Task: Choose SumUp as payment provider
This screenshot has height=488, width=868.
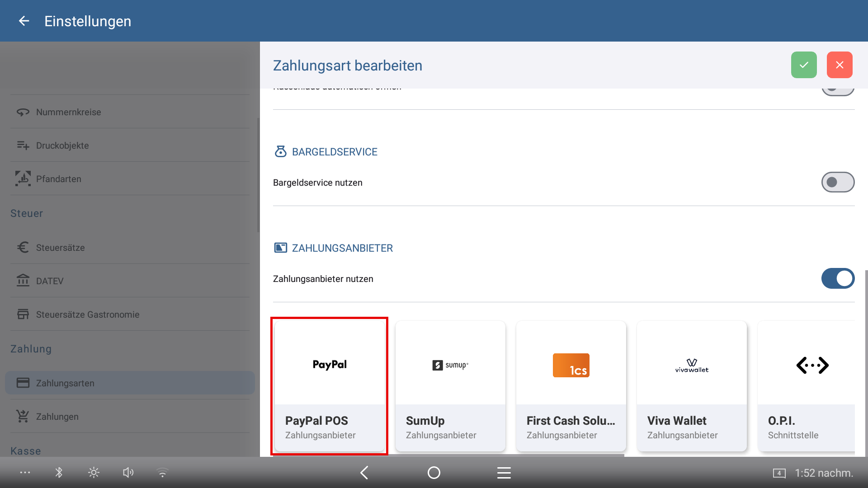Action: (450, 386)
